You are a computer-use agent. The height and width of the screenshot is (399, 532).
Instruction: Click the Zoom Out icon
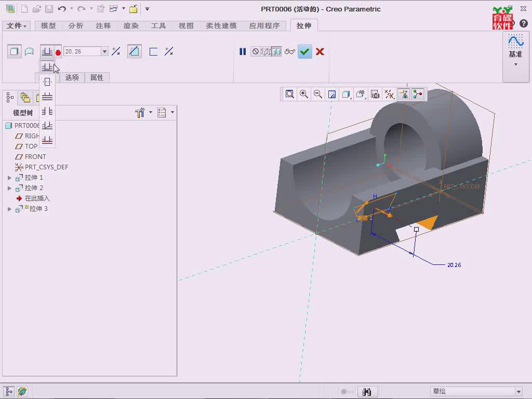click(318, 94)
